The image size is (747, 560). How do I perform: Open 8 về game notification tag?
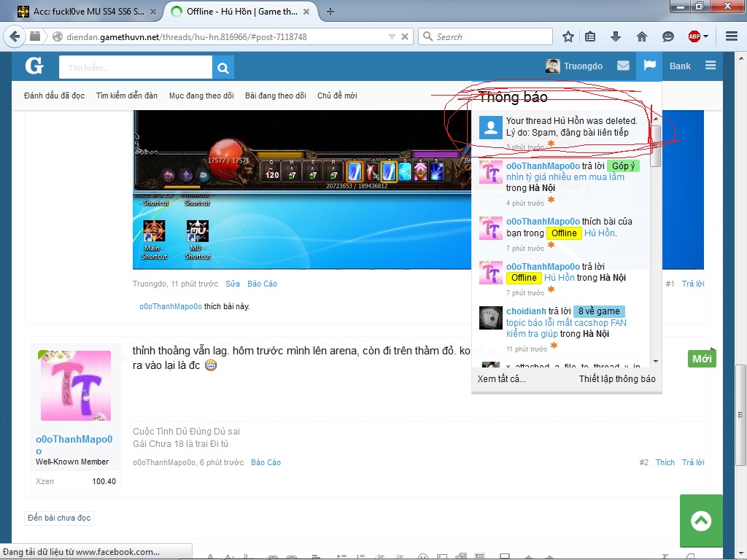click(599, 311)
